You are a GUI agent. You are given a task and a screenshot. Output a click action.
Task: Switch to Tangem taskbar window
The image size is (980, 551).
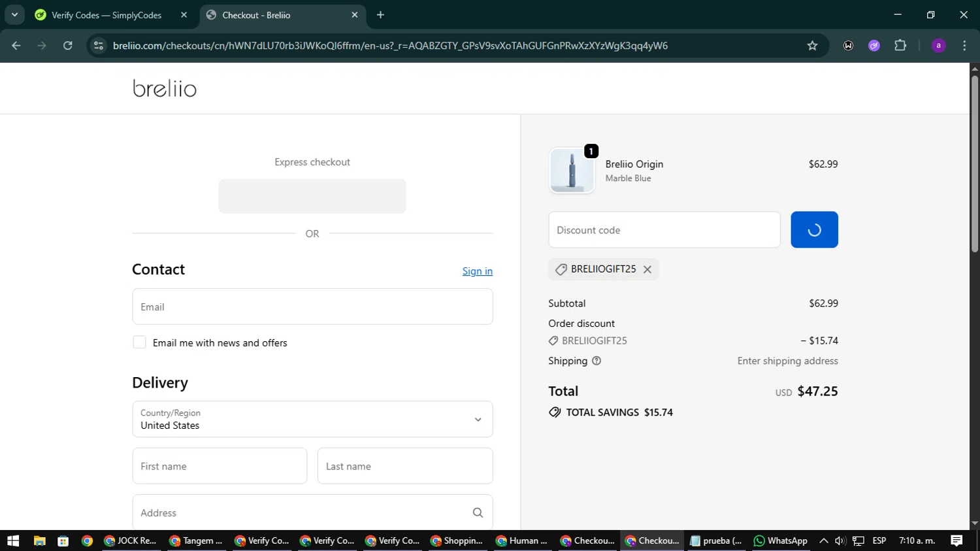(x=196, y=541)
